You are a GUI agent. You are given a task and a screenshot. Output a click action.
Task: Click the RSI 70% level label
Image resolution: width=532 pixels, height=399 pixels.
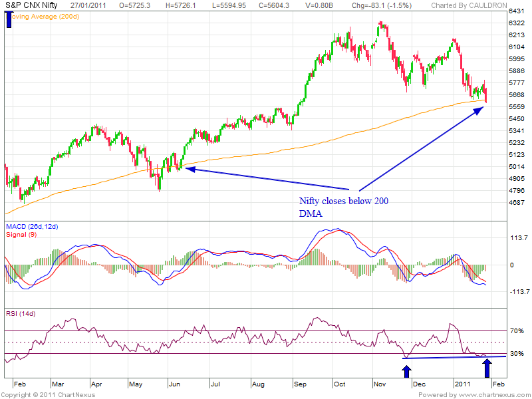517,331
